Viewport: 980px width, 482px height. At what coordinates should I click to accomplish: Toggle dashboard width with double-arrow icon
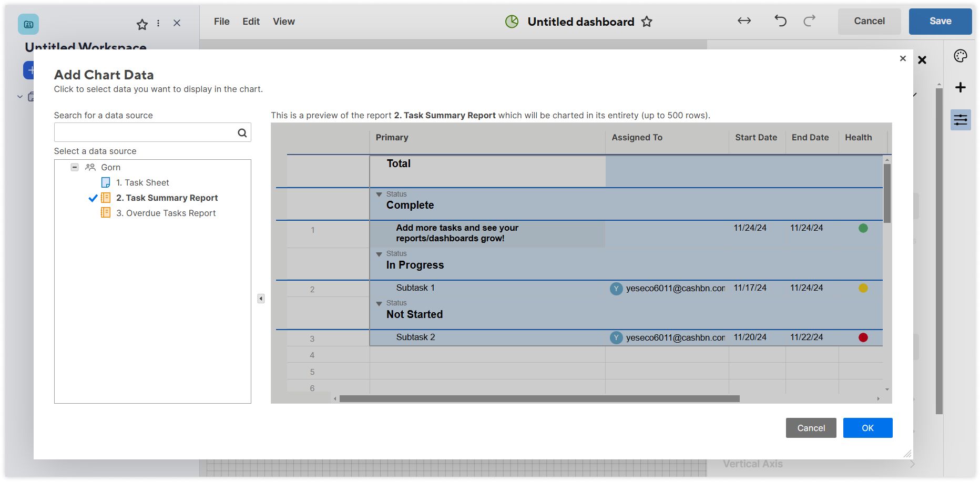tap(744, 21)
